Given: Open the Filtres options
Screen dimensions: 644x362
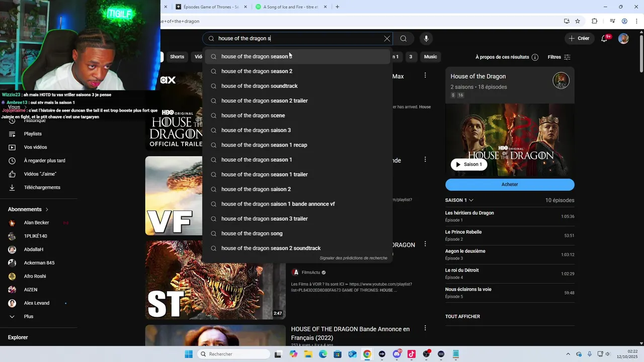Looking at the screenshot, I should (559, 57).
